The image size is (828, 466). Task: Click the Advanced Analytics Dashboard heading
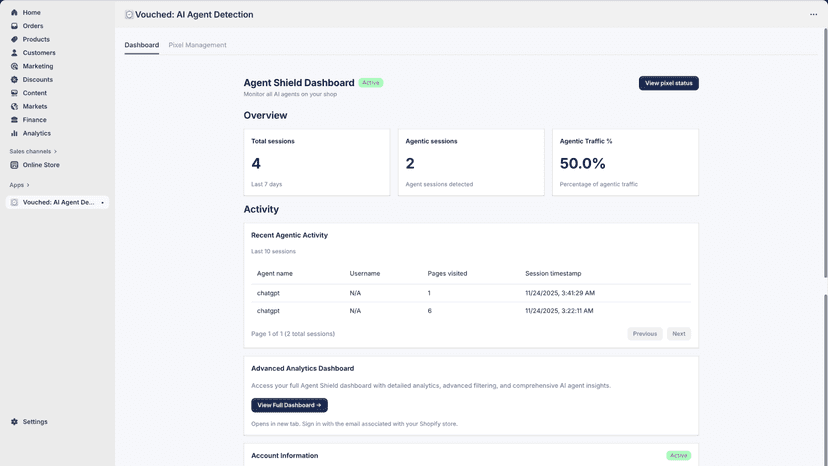pyautogui.click(x=303, y=368)
